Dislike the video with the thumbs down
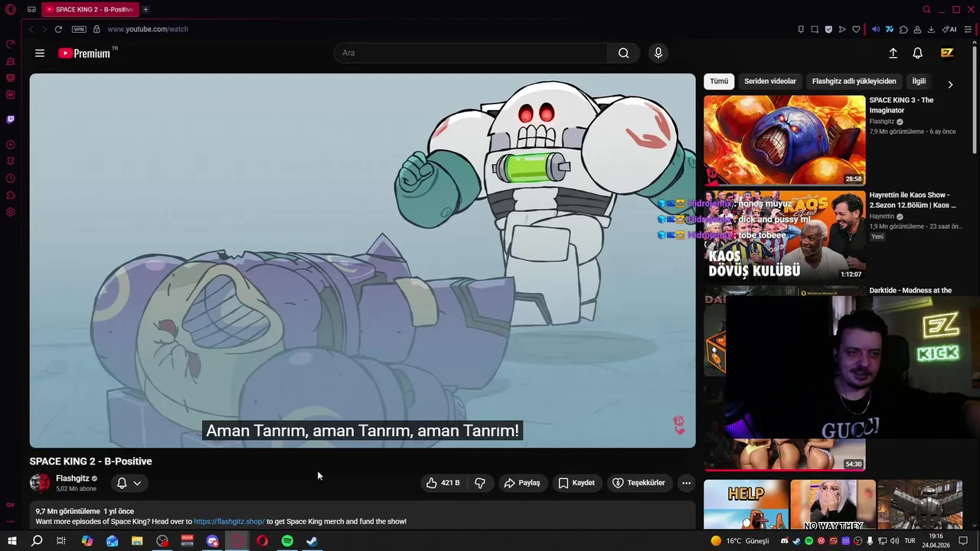Image resolution: width=980 pixels, height=551 pixels. [480, 483]
